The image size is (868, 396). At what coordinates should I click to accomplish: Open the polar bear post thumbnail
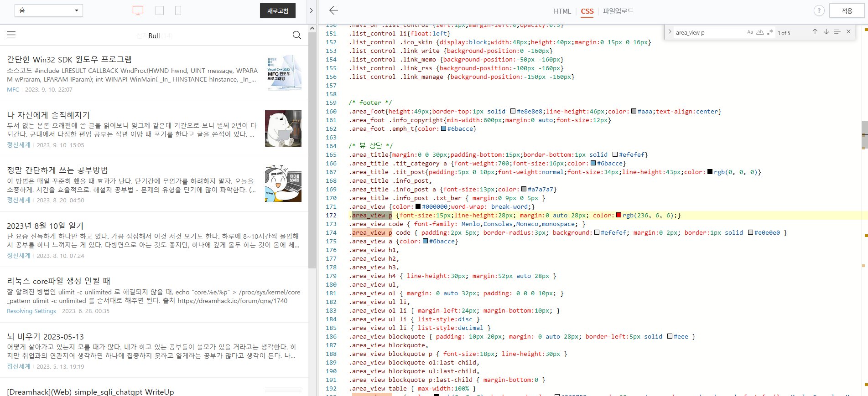coord(283,129)
